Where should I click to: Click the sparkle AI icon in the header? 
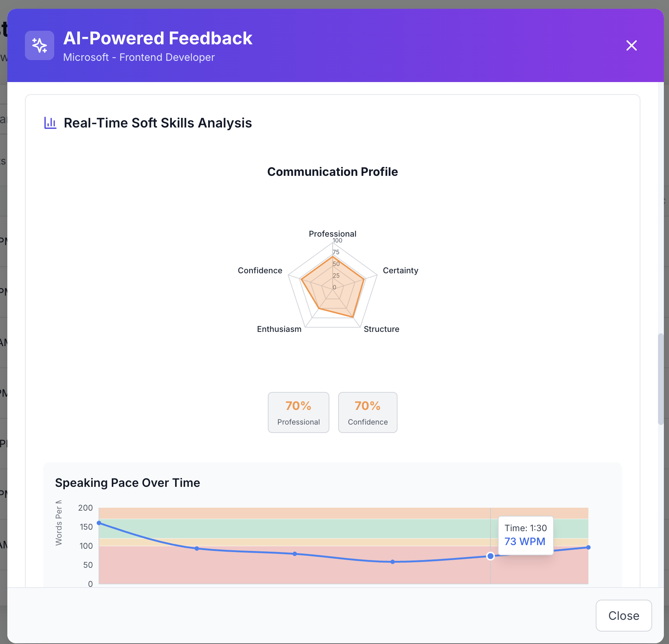point(39,45)
